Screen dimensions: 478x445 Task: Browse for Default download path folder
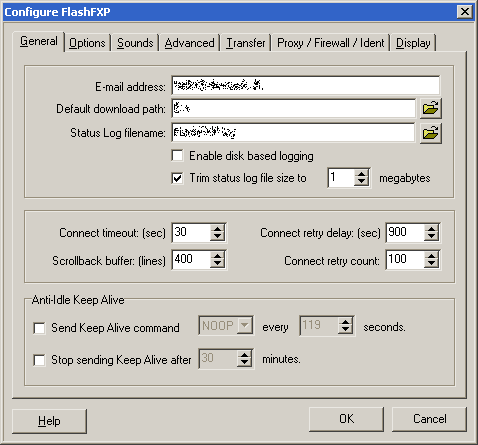tap(431, 108)
